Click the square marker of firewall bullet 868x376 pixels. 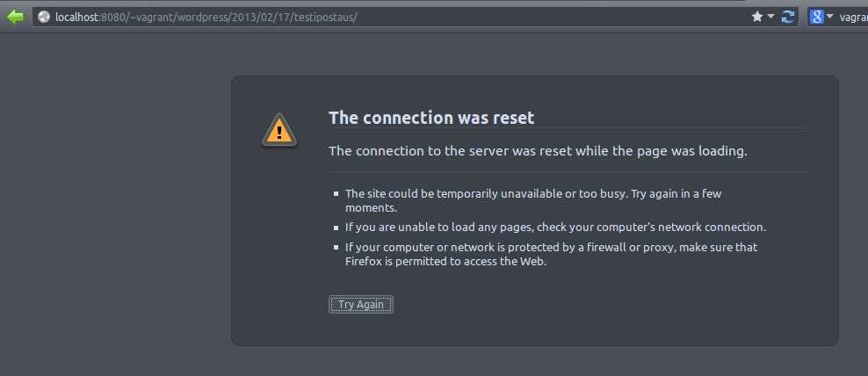click(x=336, y=248)
